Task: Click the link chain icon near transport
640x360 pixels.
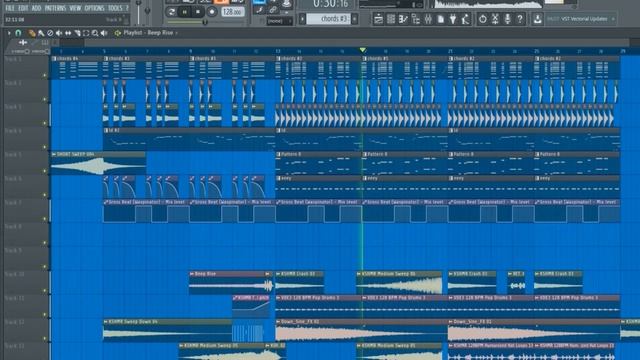Action: coord(272,10)
